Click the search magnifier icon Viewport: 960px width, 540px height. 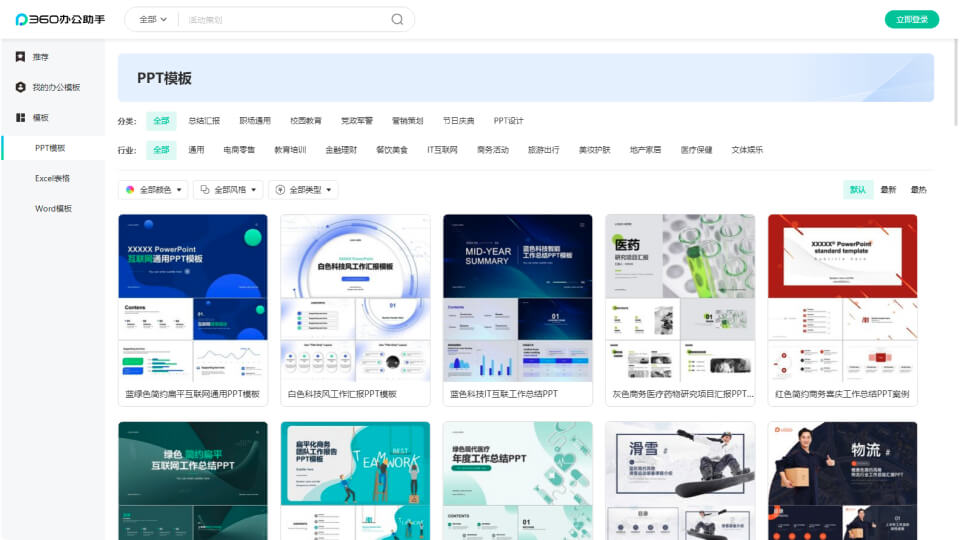[397, 20]
